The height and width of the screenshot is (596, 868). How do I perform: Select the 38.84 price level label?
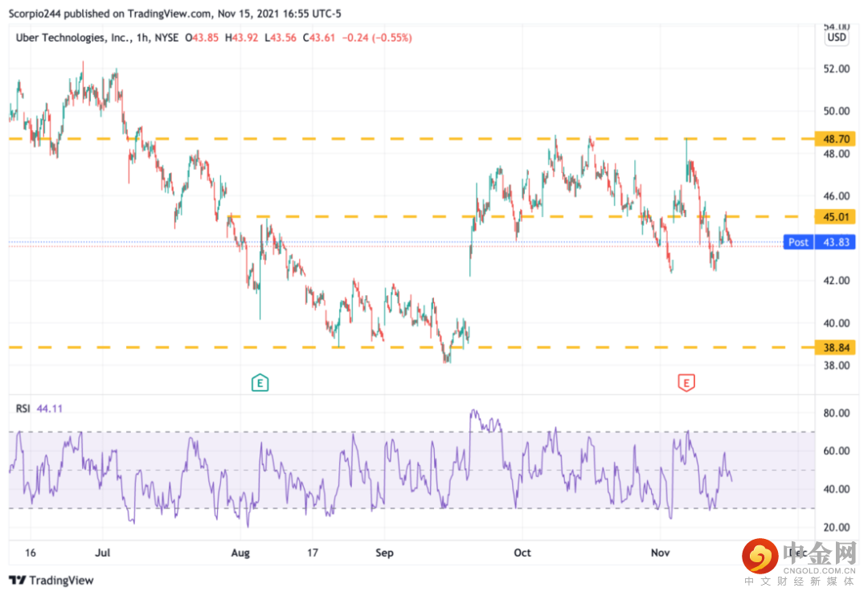tap(835, 347)
